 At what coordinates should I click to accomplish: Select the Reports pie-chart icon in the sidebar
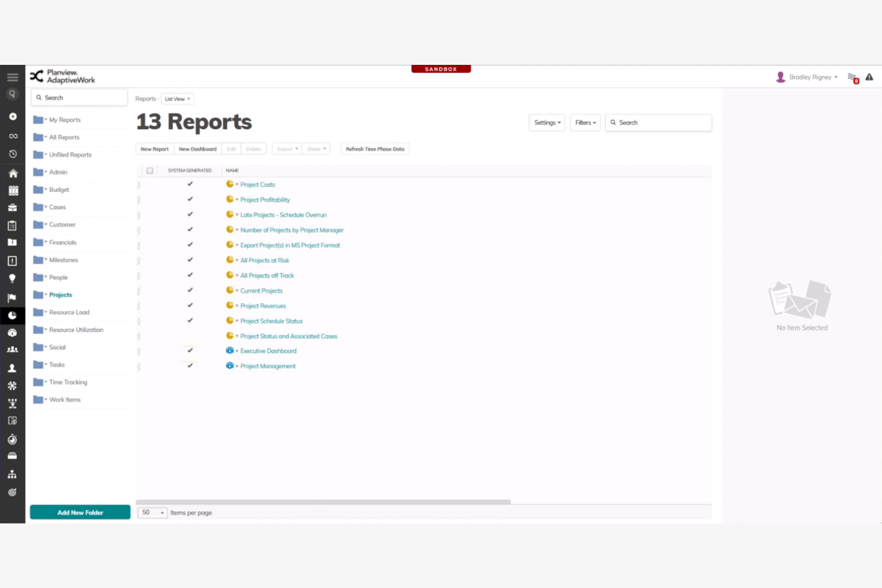[x=13, y=315]
